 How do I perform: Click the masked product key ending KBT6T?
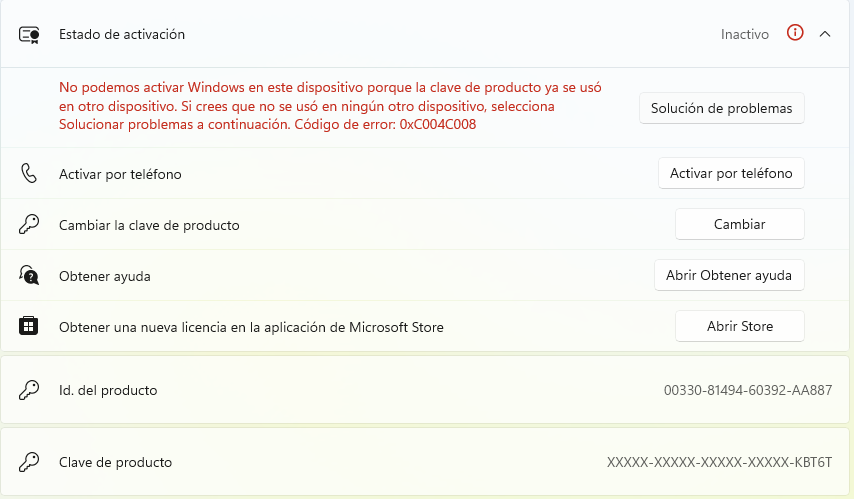719,462
